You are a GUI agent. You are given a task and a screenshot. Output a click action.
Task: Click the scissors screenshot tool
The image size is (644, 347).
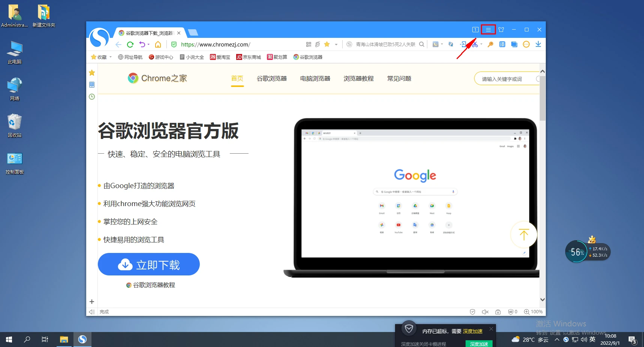tap(475, 44)
